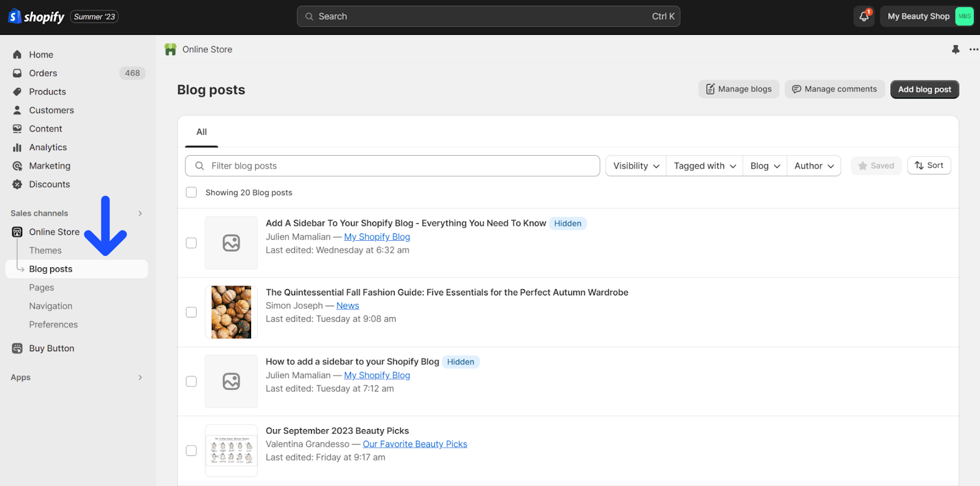980x486 pixels.
Task: Open Themes in the sidebar
Action: click(x=45, y=250)
